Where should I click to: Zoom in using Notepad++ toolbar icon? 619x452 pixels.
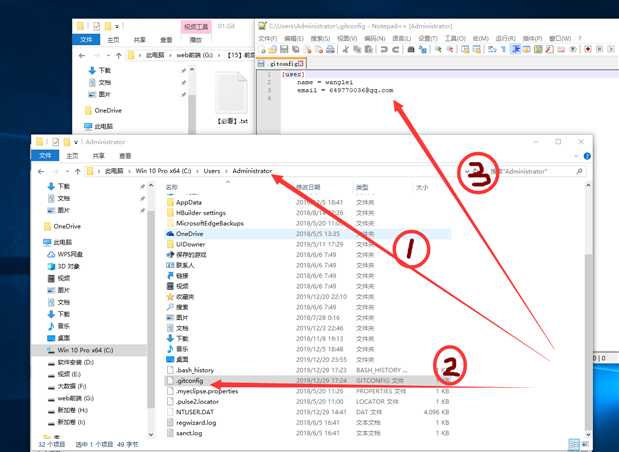coord(438,49)
